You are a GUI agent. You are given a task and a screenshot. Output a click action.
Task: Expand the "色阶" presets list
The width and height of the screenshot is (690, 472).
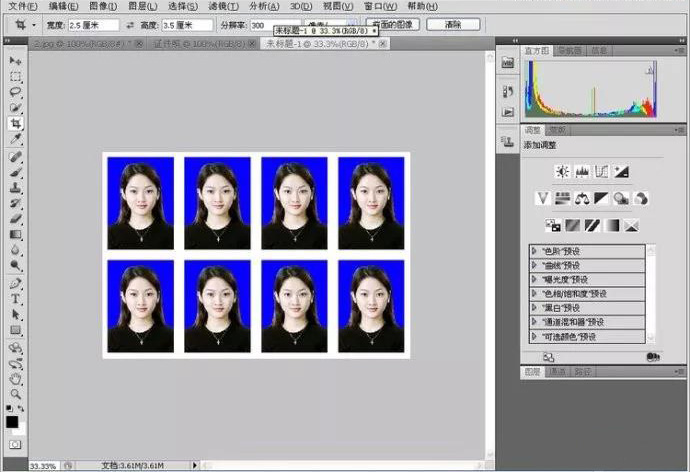[x=535, y=251]
